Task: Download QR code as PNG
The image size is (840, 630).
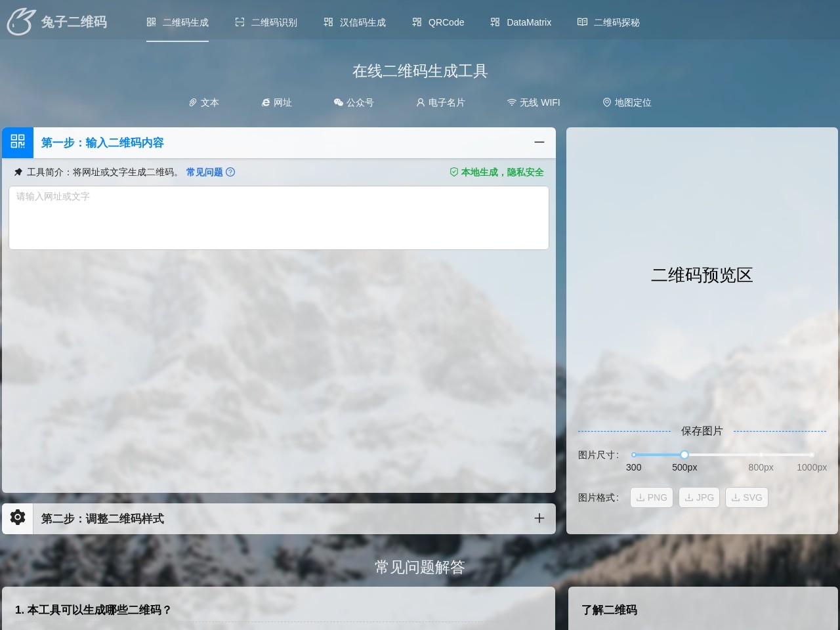Action: [x=652, y=497]
